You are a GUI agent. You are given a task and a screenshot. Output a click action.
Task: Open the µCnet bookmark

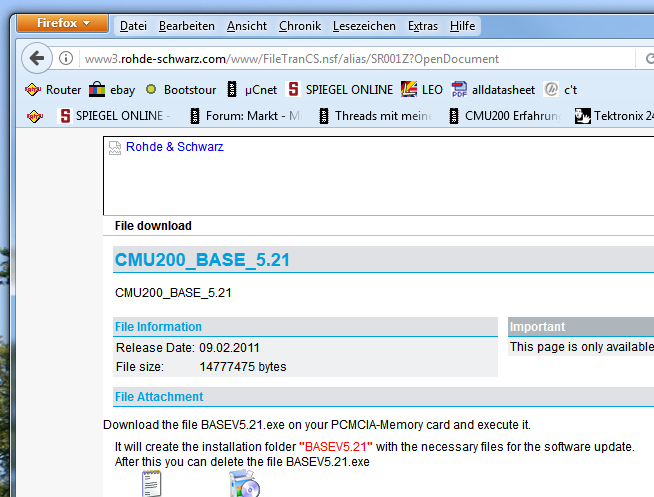(x=252, y=90)
